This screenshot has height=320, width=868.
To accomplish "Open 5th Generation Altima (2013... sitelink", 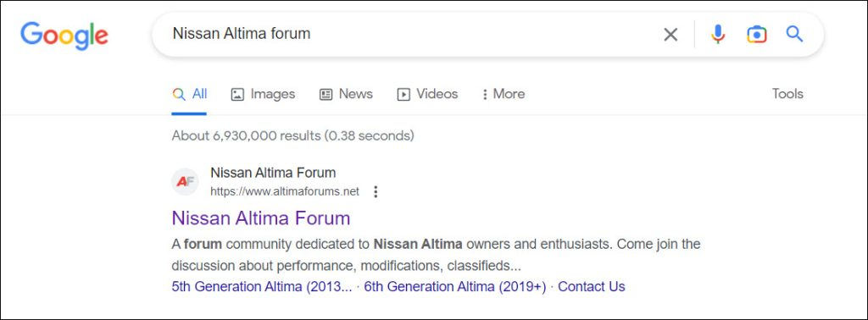I will tap(262, 287).
